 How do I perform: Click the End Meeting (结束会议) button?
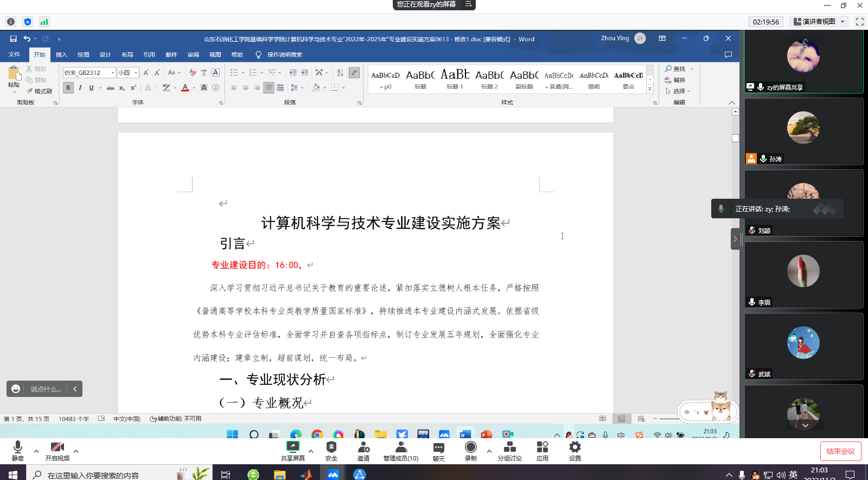840,451
